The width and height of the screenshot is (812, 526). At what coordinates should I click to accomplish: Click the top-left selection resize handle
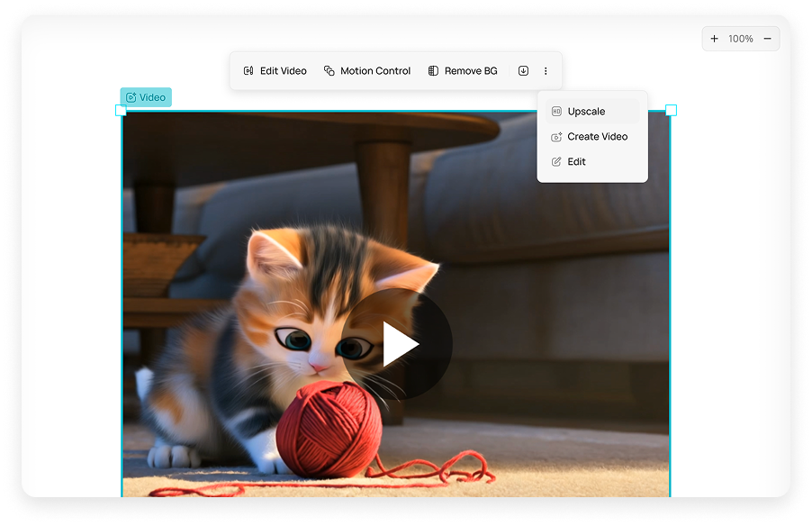tap(122, 110)
